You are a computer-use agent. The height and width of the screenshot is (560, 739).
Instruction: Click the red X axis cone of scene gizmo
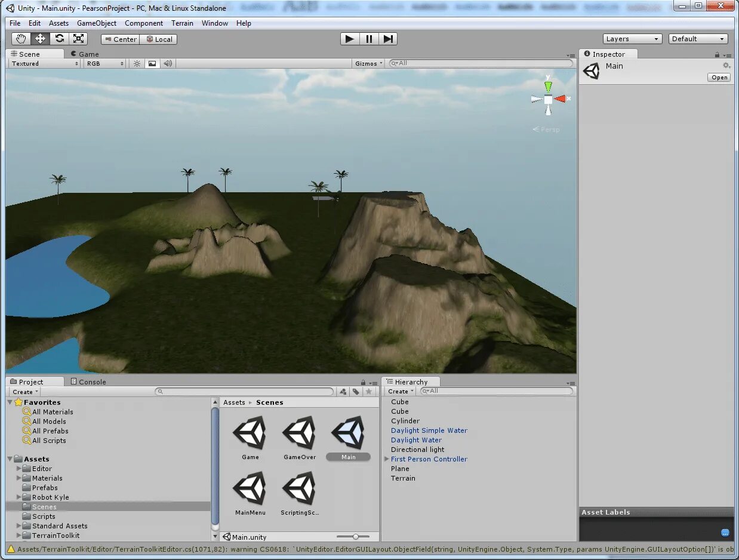(560, 99)
